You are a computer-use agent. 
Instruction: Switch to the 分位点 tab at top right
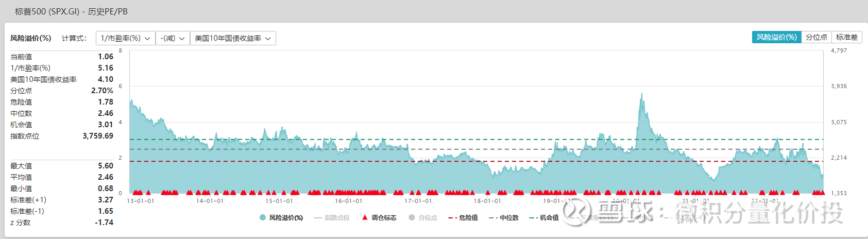pos(816,37)
